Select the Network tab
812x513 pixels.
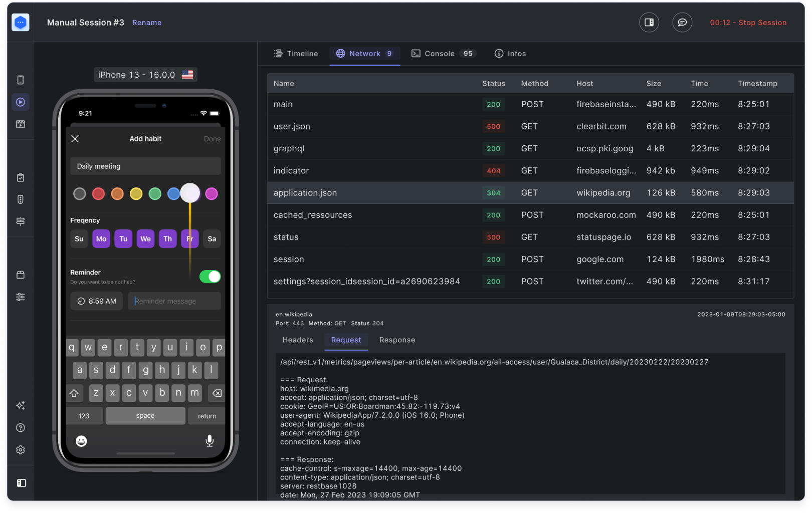(364, 54)
